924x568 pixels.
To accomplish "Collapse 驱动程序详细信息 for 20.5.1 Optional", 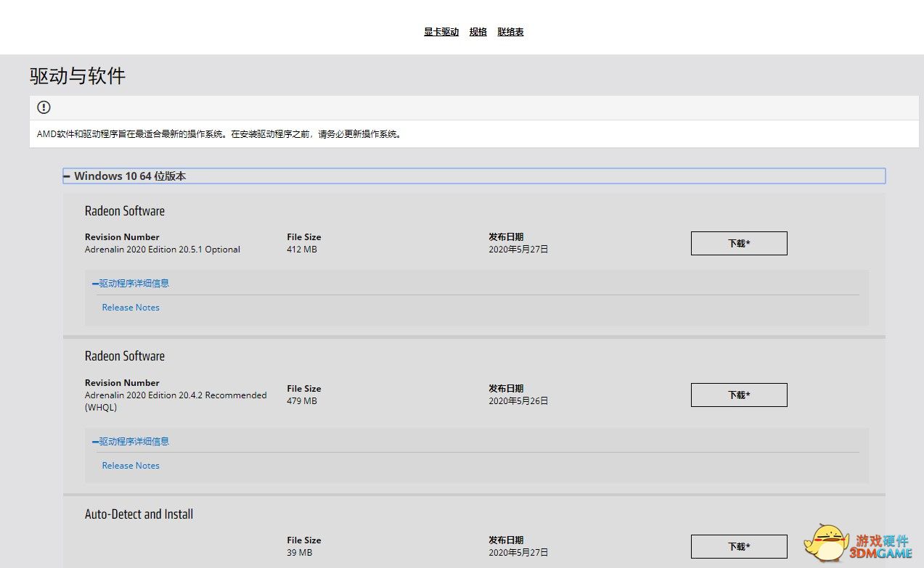I will tap(131, 284).
